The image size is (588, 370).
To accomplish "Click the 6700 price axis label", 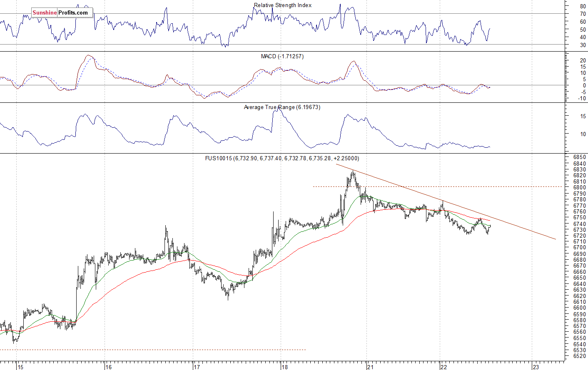I will (x=580, y=248).
